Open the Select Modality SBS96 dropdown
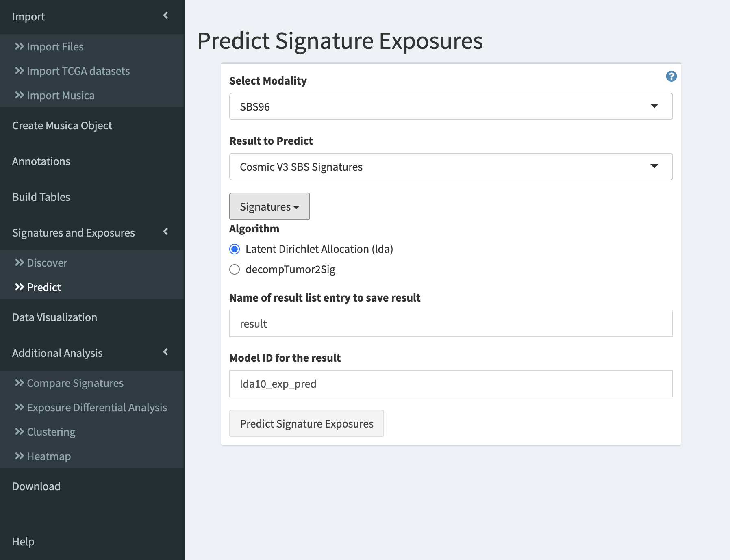 pyautogui.click(x=451, y=106)
